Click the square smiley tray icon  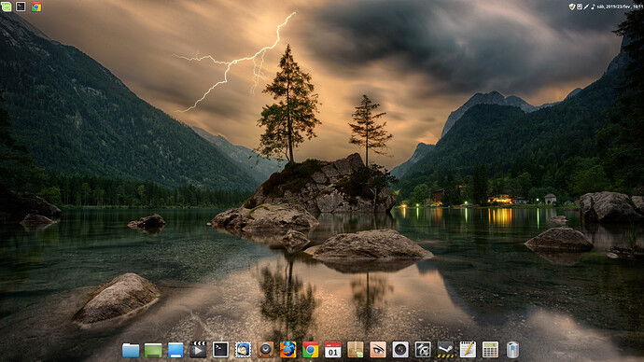pyautogui.click(x=579, y=7)
